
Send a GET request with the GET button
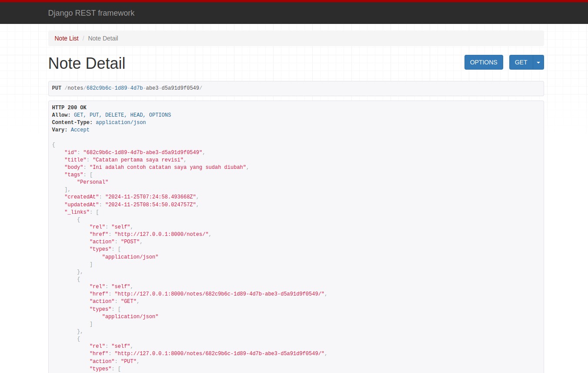521,62
